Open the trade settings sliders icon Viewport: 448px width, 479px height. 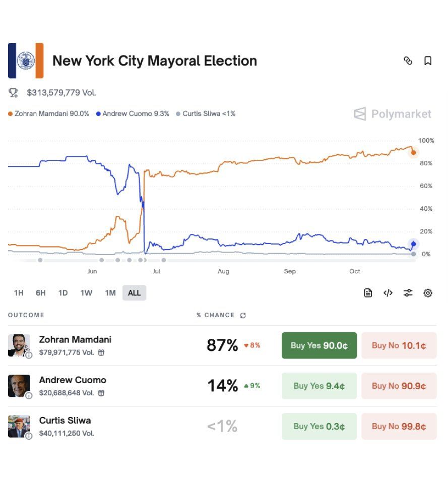tap(408, 292)
